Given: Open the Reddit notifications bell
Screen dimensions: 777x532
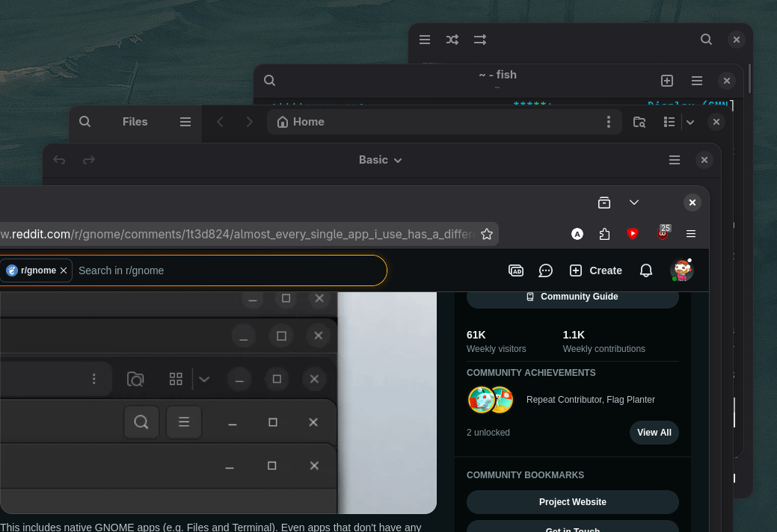Looking at the screenshot, I should 645,270.
